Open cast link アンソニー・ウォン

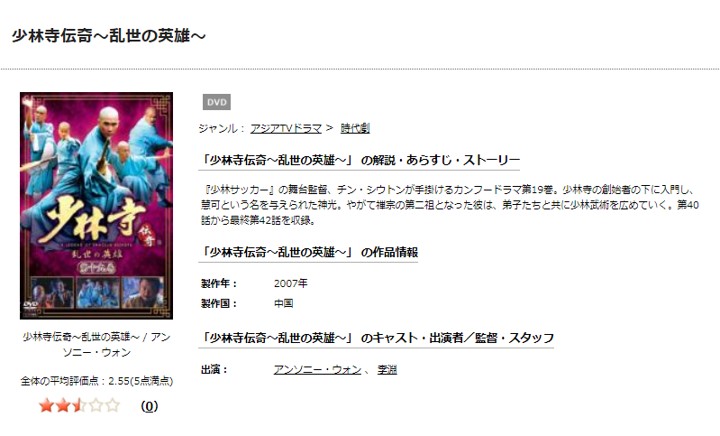point(317,369)
